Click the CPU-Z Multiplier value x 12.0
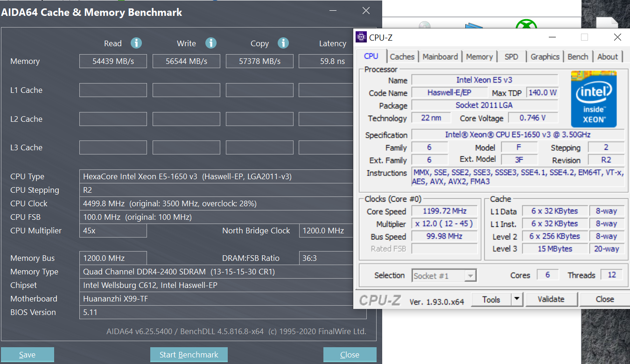 tap(445, 224)
